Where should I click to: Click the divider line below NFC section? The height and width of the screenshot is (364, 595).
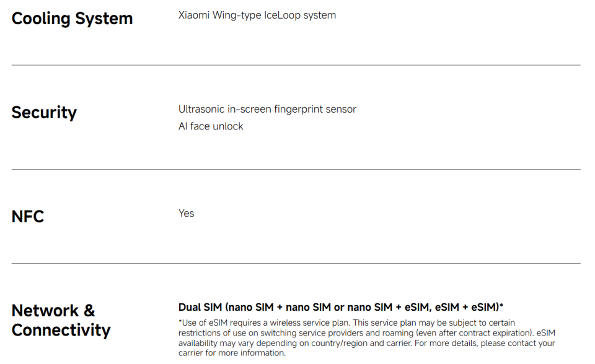point(296,263)
